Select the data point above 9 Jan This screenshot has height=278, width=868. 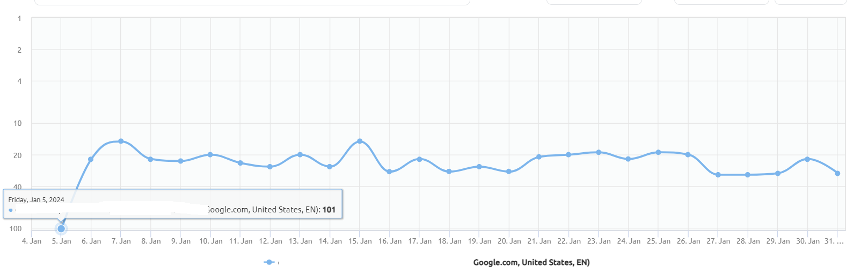pos(180,161)
